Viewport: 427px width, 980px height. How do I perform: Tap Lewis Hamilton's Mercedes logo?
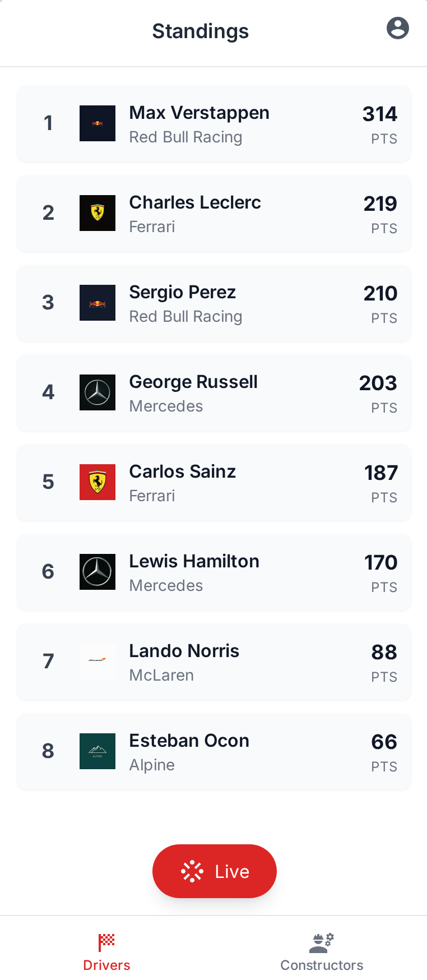[x=98, y=572]
